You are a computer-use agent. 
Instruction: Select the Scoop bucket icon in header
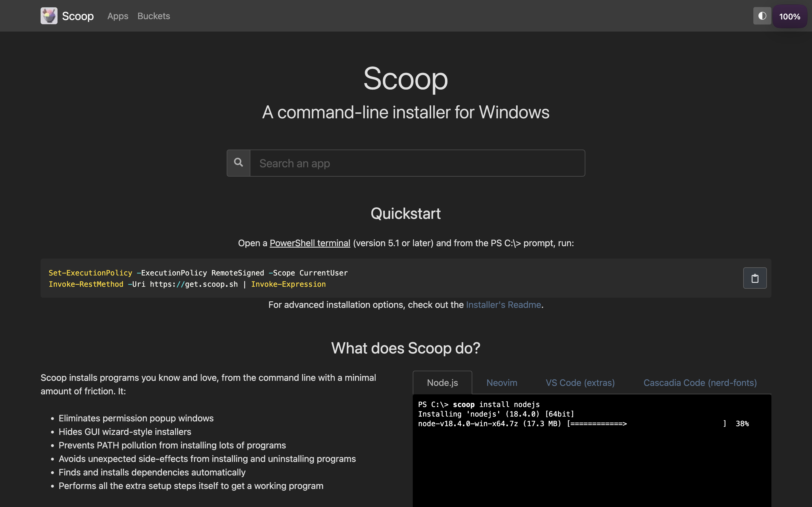pos(49,15)
